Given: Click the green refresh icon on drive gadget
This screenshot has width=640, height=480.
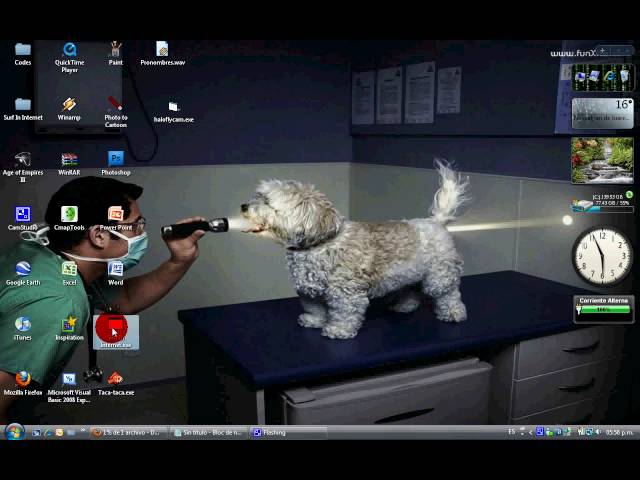Looking at the screenshot, I should pos(629,194).
